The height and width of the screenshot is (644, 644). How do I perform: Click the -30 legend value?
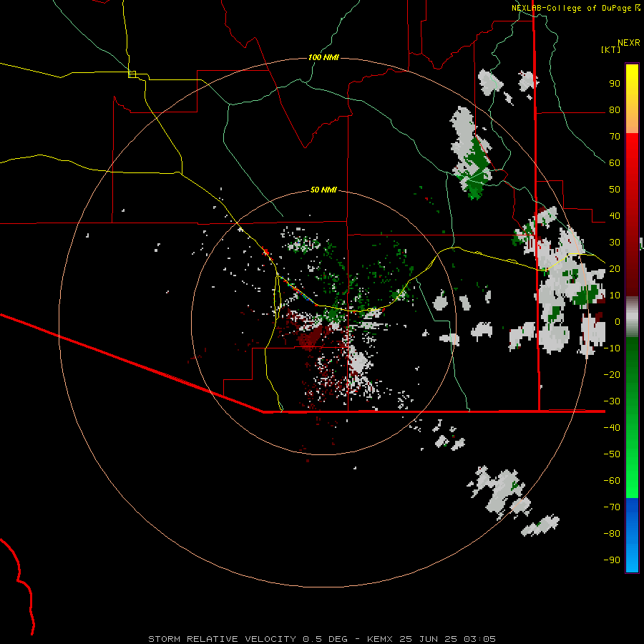coord(612,401)
